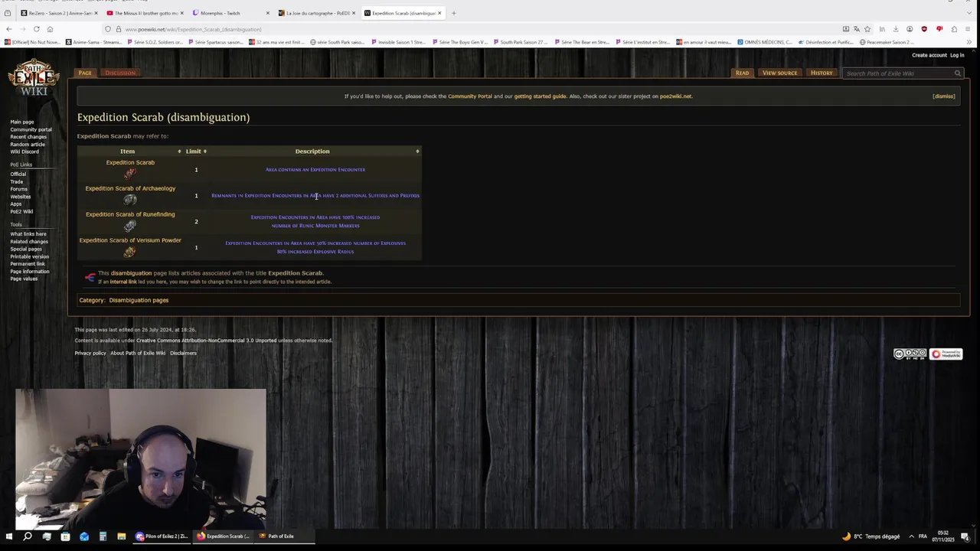Click the browser home icon
Image resolution: width=980 pixels, height=551 pixels.
tap(50, 29)
